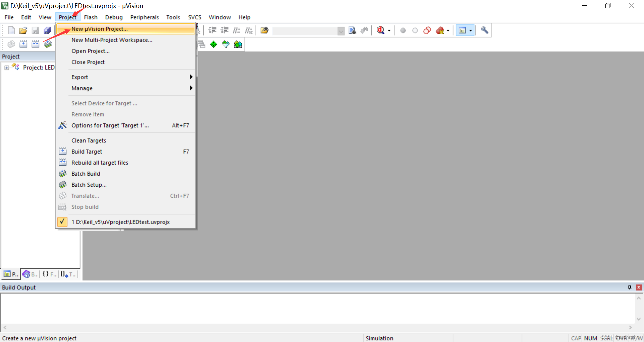Viewport: 644px width, 342px height.
Task: Open the File menu
Action: pos(9,17)
